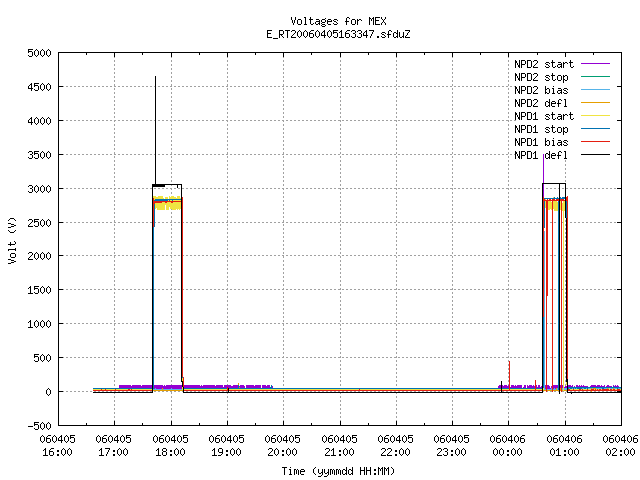Viewport: 640px width, 480px height.
Task: Click the NPD1 start legend label
Action: pyautogui.click(x=544, y=116)
